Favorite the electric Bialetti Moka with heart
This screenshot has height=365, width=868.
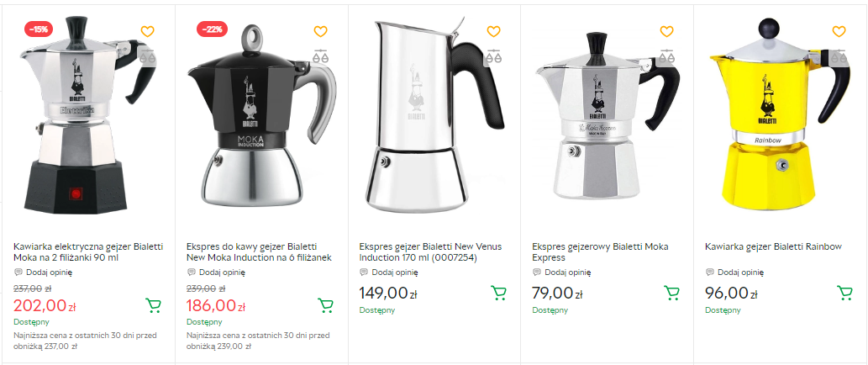[x=148, y=32]
